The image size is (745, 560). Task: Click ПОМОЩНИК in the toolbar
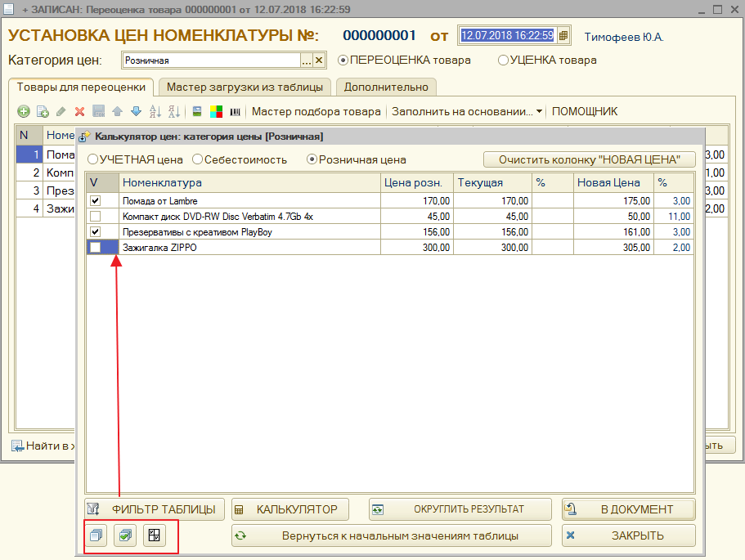[585, 112]
